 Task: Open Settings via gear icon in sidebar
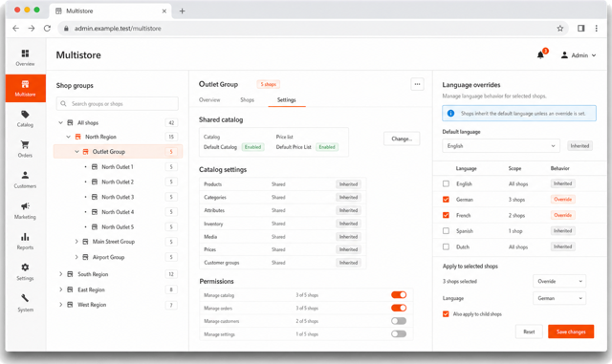coord(25,268)
